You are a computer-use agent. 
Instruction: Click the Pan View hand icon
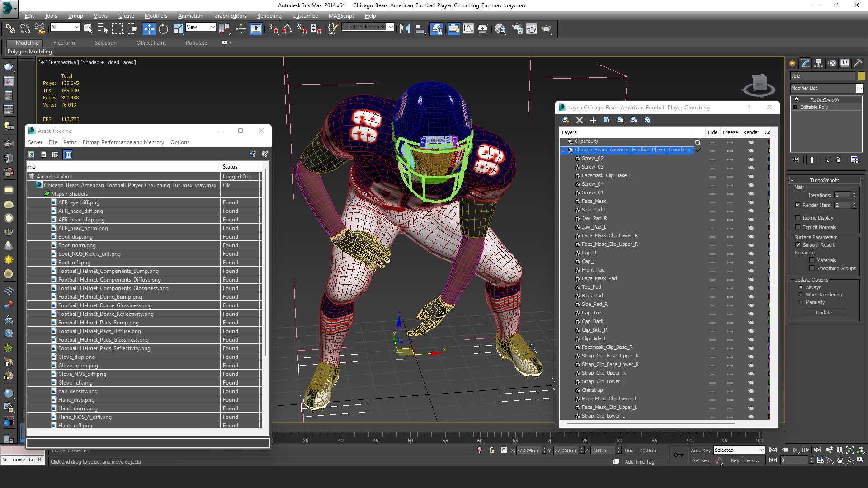(840, 460)
